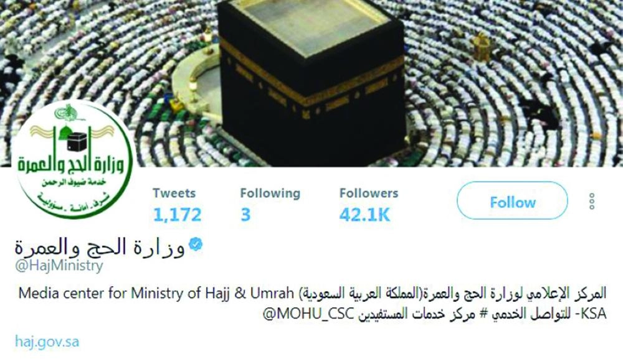
Task: Click the Kaaba icon inside avatar logo
Action: point(77,142)
